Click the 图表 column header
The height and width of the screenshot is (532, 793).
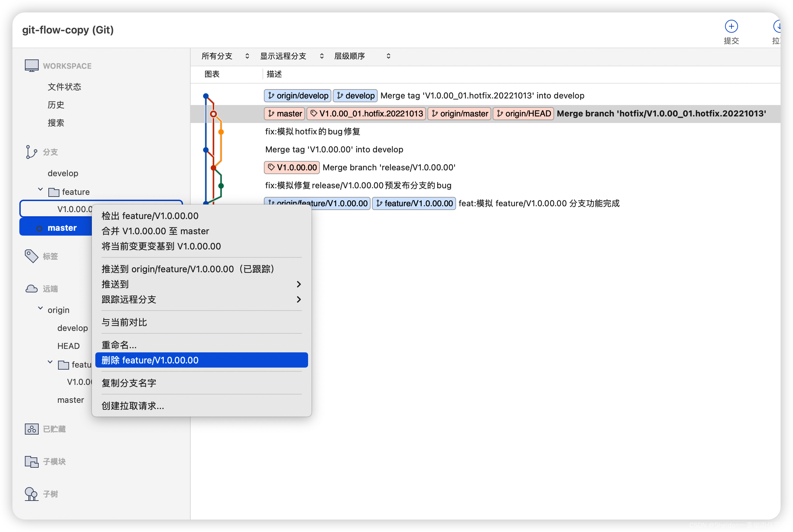[212, 74]
